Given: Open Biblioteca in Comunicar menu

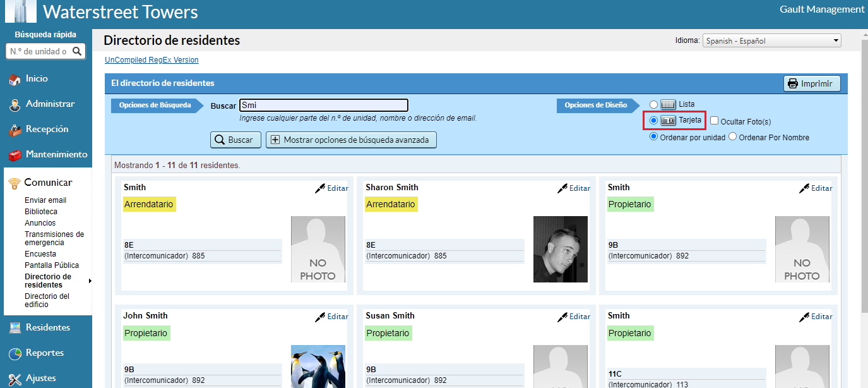Looking at the screenshot, I should click(41, 212).
